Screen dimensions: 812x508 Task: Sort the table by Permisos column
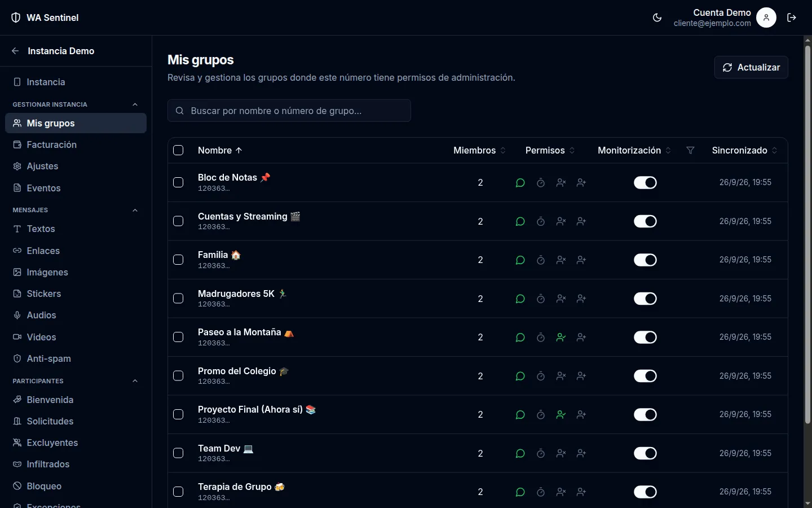[x=550, y=150]
